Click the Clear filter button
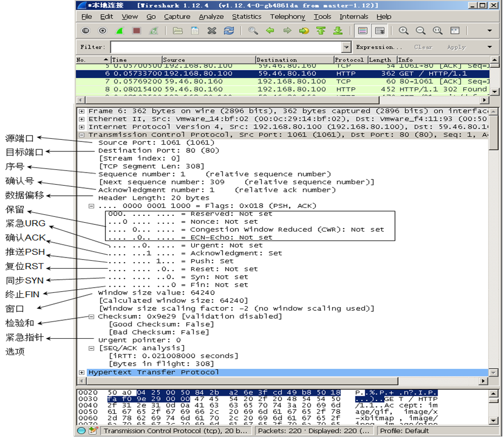Screen dimensions: 504x438 pyautogui.click(x=423, y=47)
